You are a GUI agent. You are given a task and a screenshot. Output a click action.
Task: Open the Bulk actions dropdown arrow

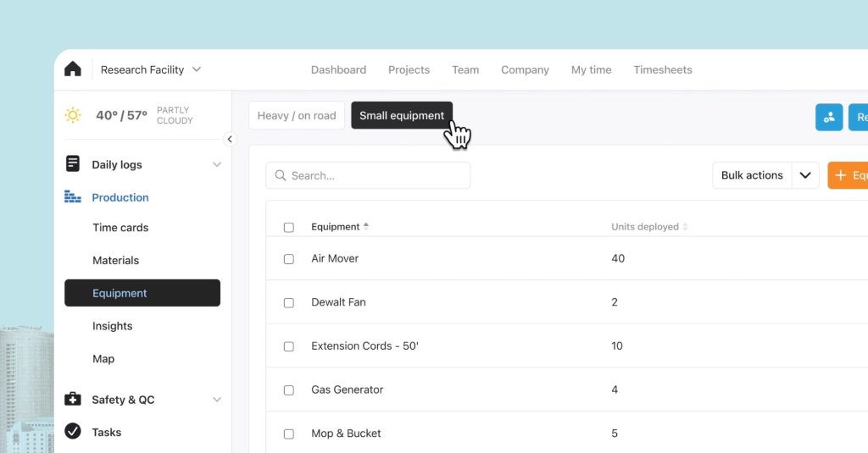tap(805, 175)
